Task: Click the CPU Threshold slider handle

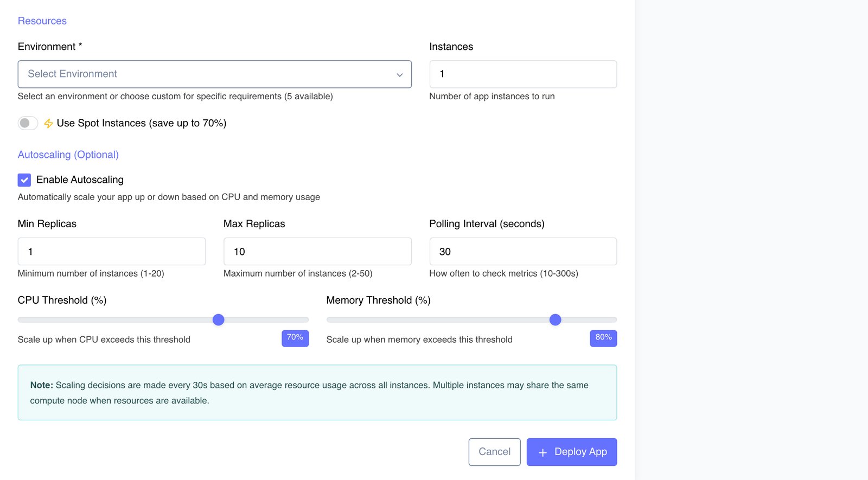Action: pos(219,320)
